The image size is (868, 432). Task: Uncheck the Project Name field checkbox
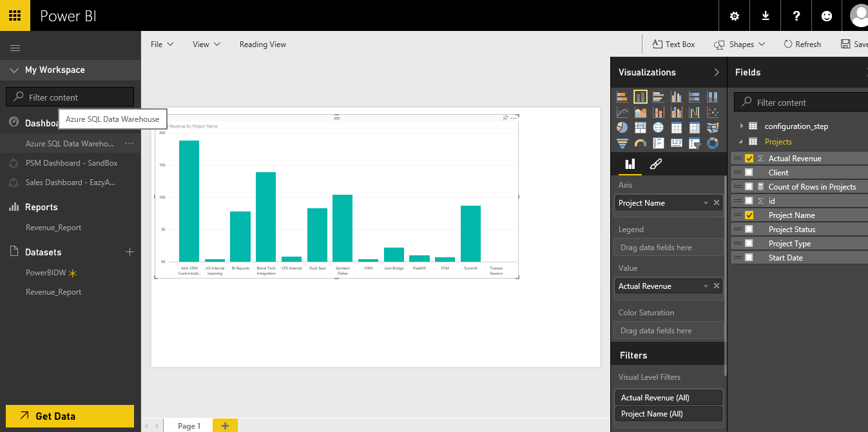coord(749,215)
